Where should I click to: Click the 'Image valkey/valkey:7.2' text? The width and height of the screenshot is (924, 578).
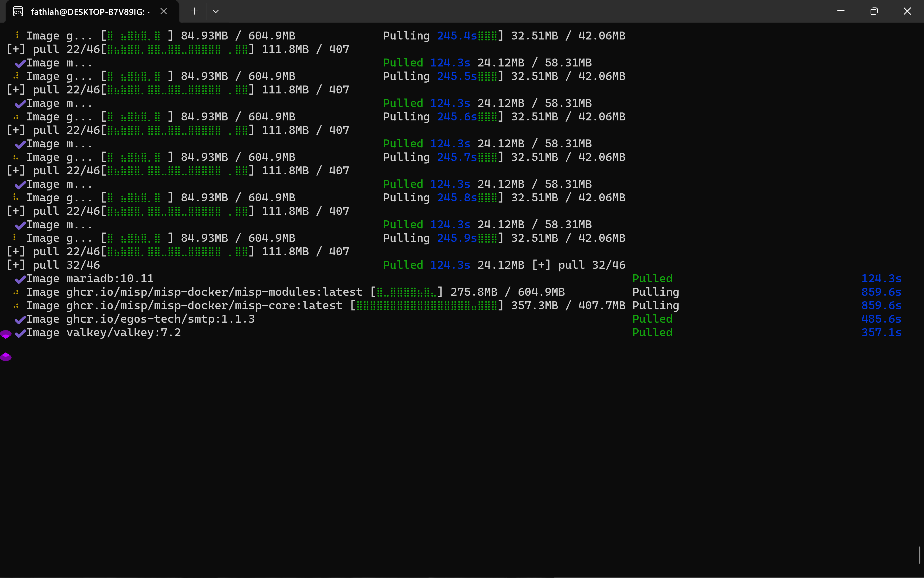tap(103, 333)
